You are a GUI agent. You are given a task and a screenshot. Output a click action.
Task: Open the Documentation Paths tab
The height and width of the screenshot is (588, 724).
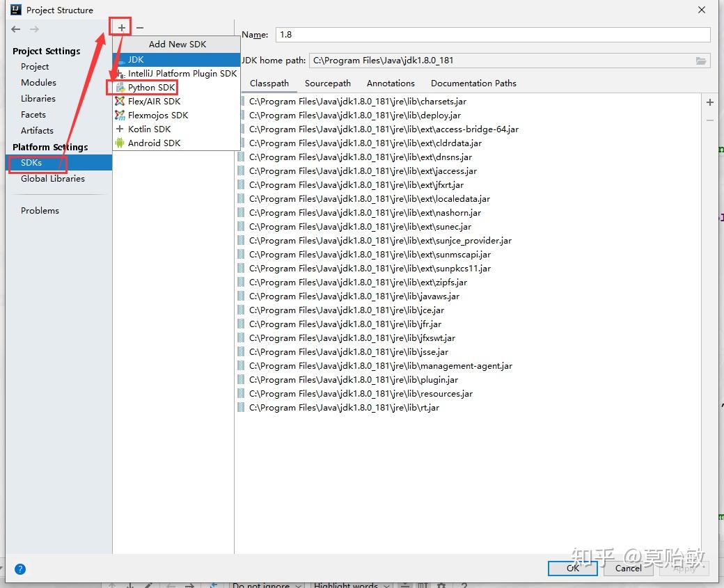coord(473,83)
